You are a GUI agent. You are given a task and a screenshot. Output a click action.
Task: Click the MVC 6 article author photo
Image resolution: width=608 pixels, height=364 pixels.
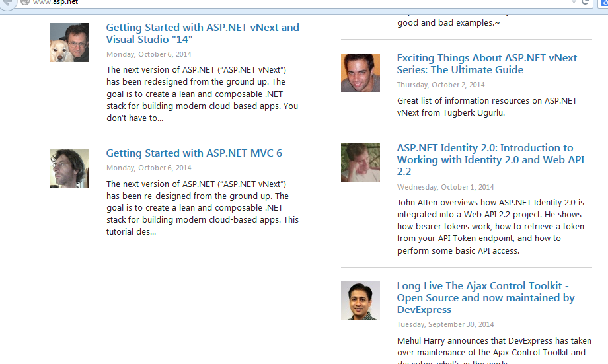pos(69,168)
